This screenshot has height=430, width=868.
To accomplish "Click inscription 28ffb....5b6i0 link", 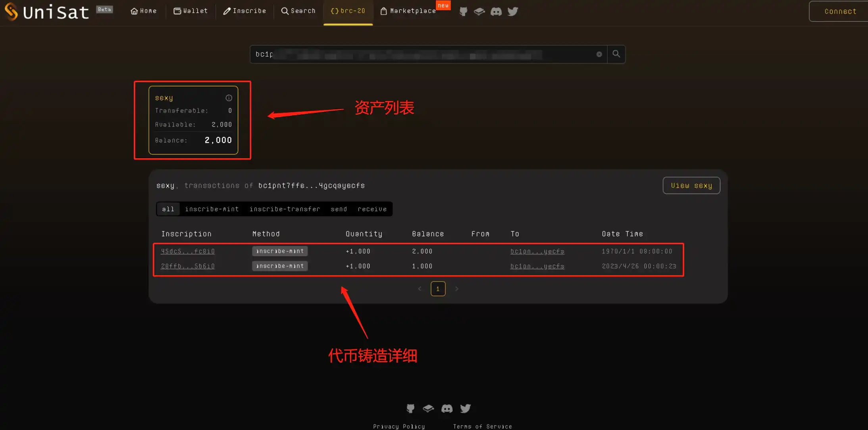I will pos(188,266).
